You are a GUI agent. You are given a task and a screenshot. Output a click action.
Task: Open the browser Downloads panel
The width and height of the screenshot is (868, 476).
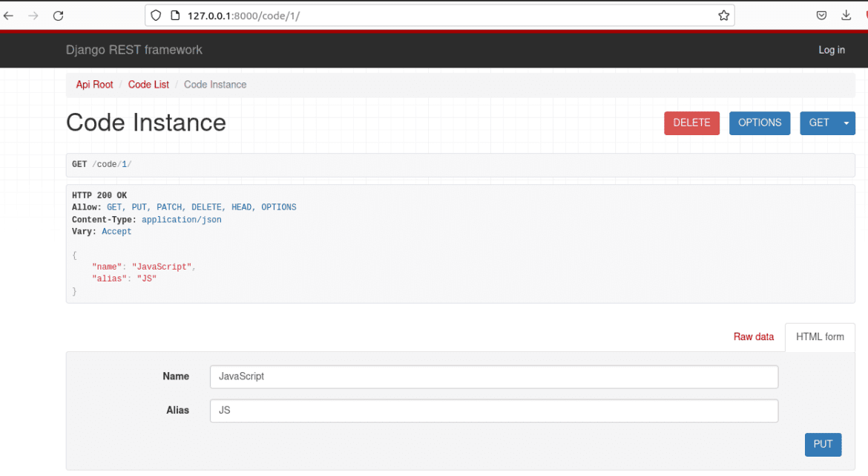pyautogui.click(x=846, y=15)
